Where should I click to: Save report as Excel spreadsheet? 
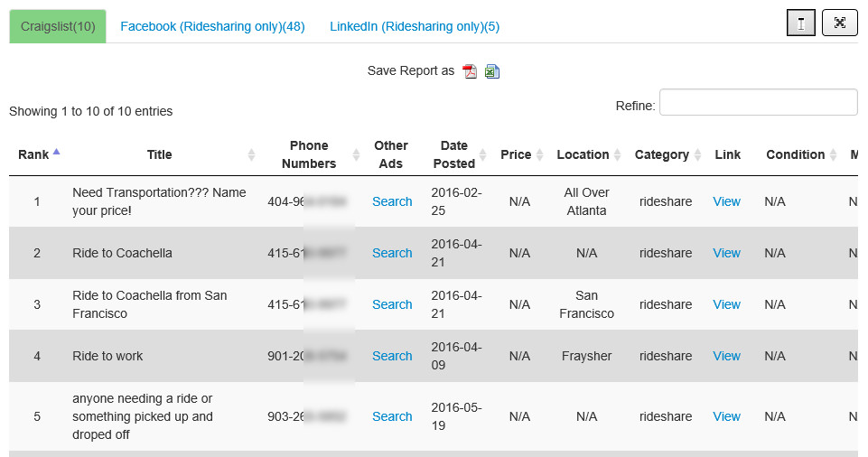click(492, 71)
